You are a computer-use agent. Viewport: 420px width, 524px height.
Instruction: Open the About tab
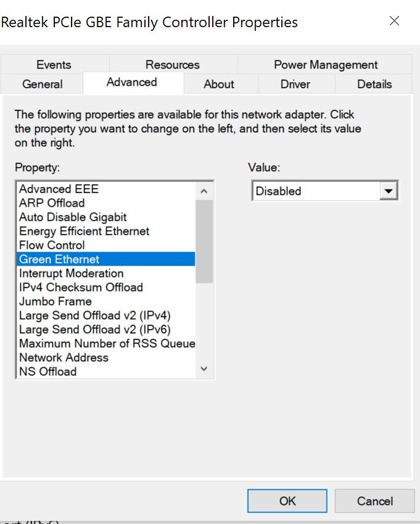click(219, 84)
